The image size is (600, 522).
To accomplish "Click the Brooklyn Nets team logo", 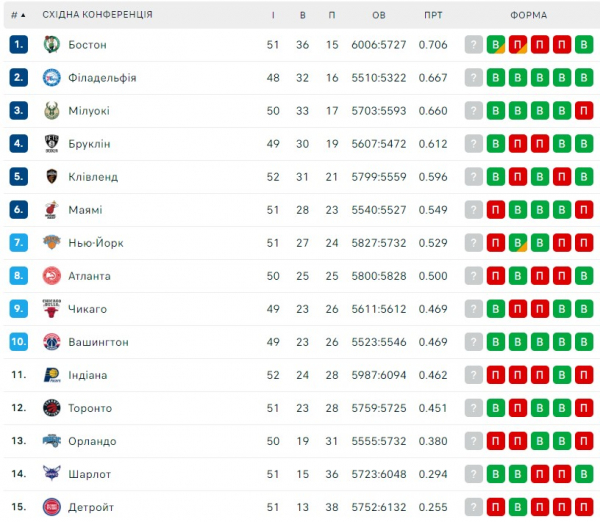I will tap(52, 144).
